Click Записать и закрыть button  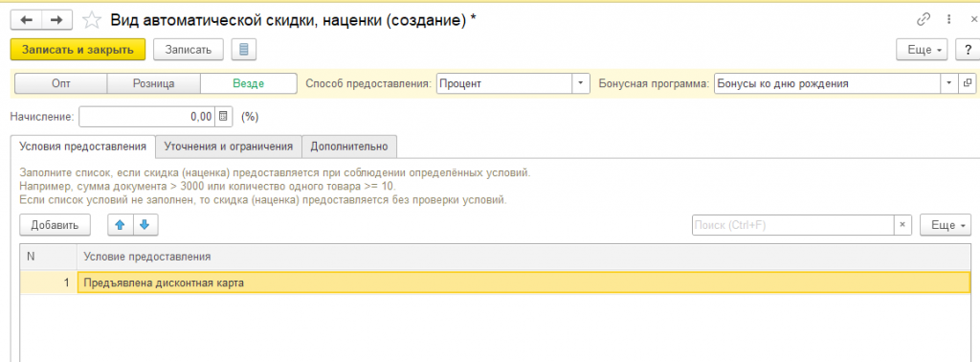(x=78, y=50)
